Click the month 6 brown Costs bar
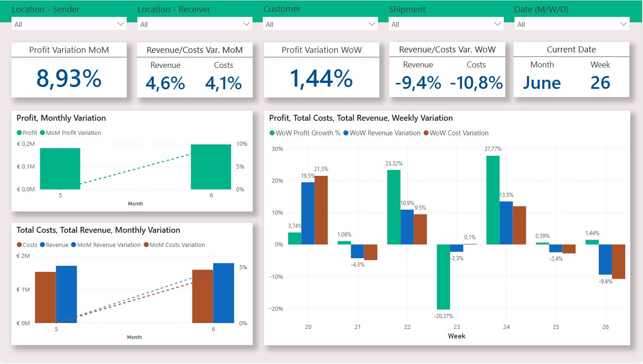 pos(202,296)
